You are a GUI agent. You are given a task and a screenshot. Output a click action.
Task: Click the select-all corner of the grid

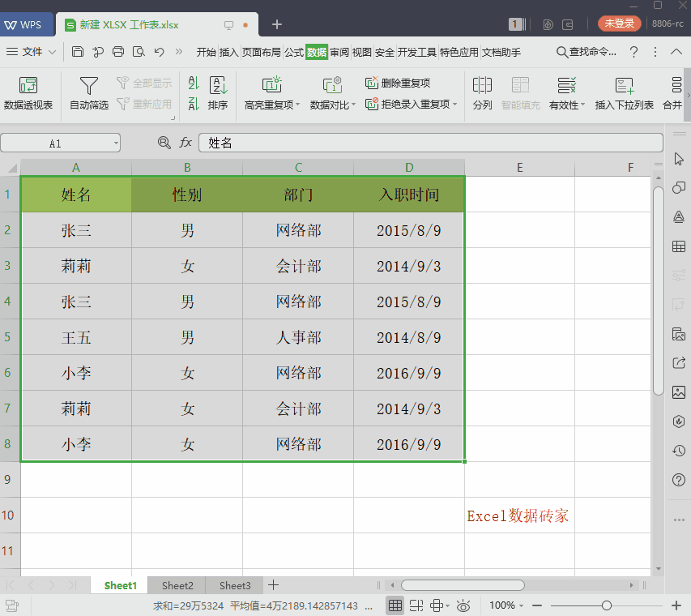pos(11,168)
